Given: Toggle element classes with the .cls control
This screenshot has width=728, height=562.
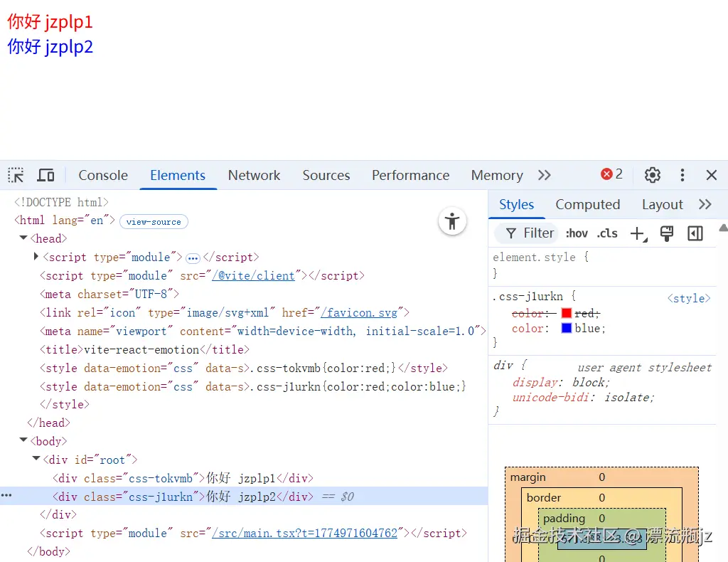Looking at the screenshot, I should pyautogui.click(x=606, y=233).
